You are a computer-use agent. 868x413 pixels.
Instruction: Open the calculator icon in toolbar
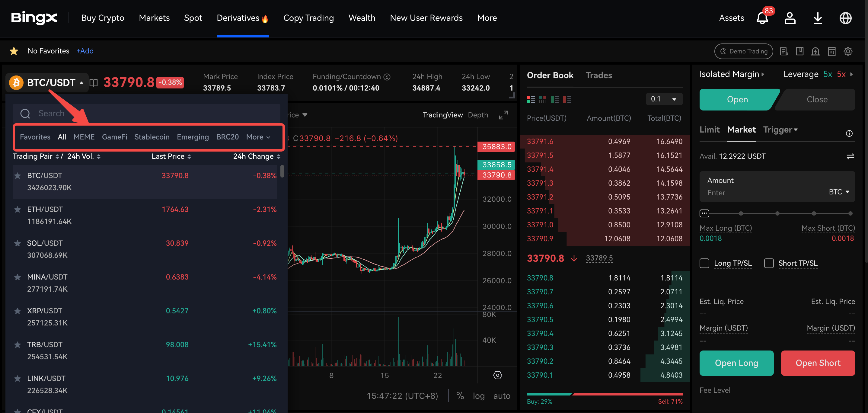pos(831,51)
